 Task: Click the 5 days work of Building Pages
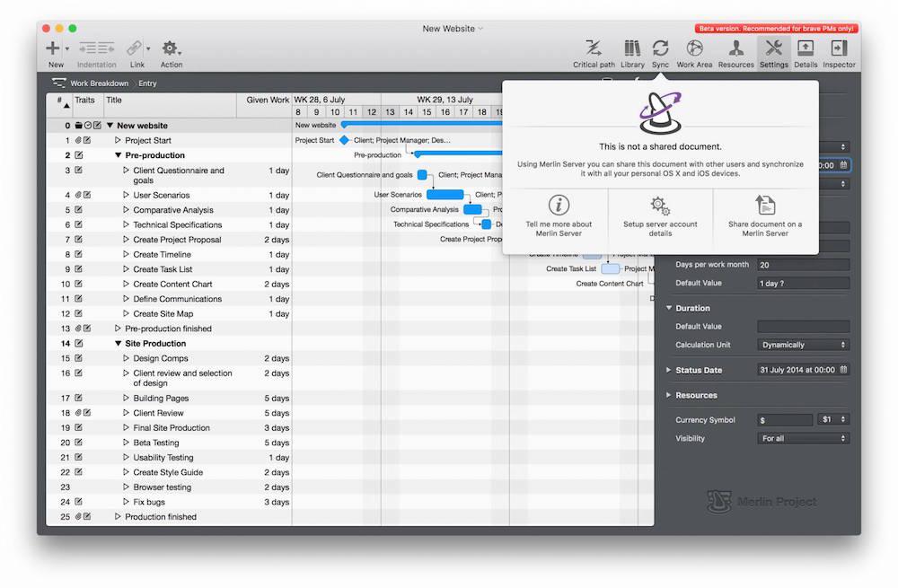point(277,398)
